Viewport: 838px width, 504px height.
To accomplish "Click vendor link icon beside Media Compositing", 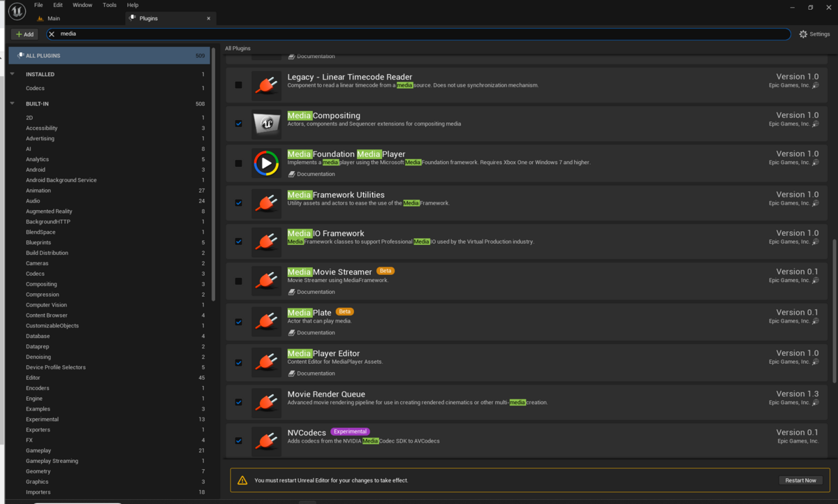I will tap(815, 124).
